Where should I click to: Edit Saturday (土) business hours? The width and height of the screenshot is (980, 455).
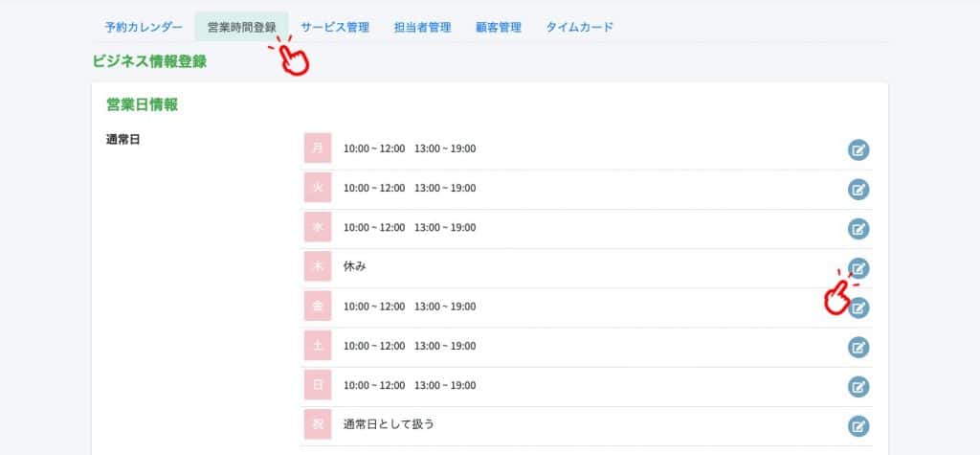tap(858, 348)
